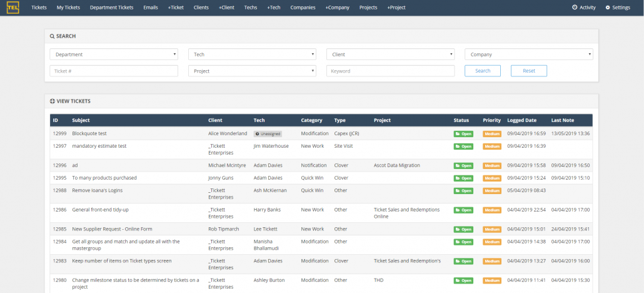Viewport: 644px width, 293px height.
Task: Select +Client in the navbar
Action: [226, 8]
